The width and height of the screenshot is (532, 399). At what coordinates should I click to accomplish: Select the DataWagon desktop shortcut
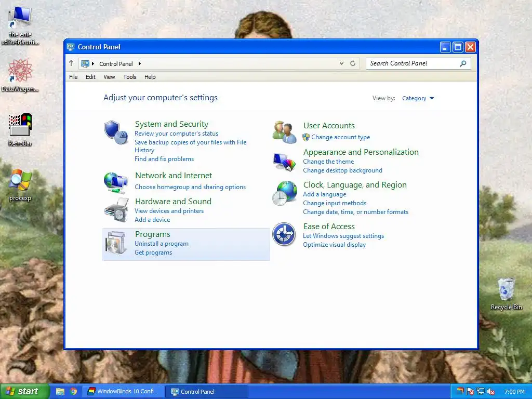[x=20, y=75]
